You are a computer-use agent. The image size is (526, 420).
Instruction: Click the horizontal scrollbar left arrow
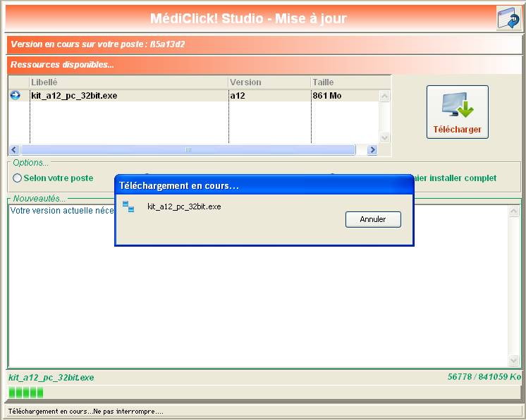14,150
